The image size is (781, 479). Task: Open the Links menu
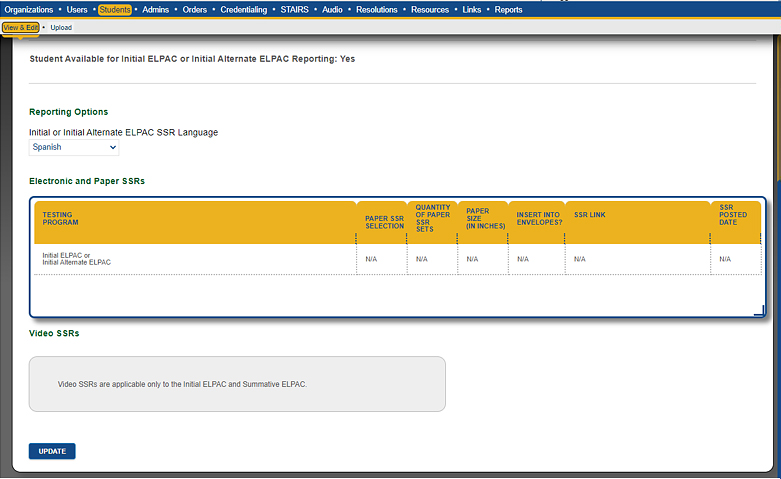(471, 9)
